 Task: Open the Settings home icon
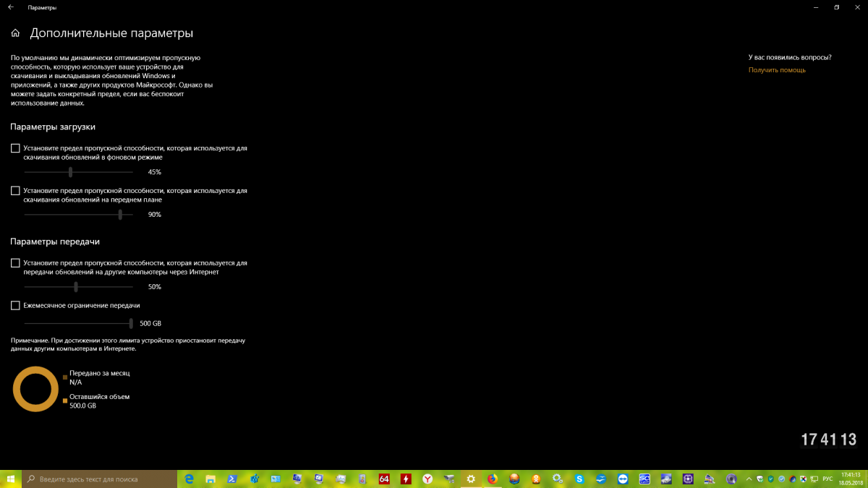click(15, 33)
